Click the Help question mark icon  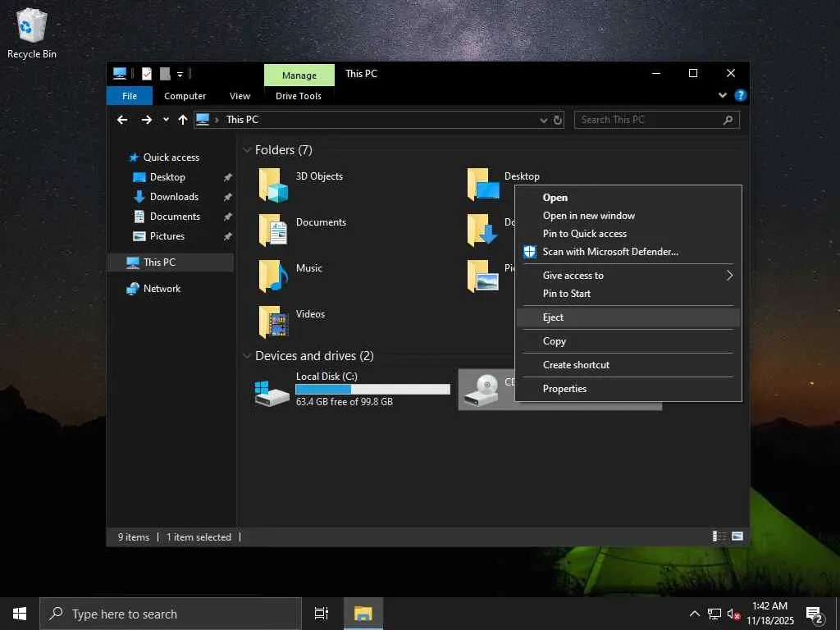[740, 96]
